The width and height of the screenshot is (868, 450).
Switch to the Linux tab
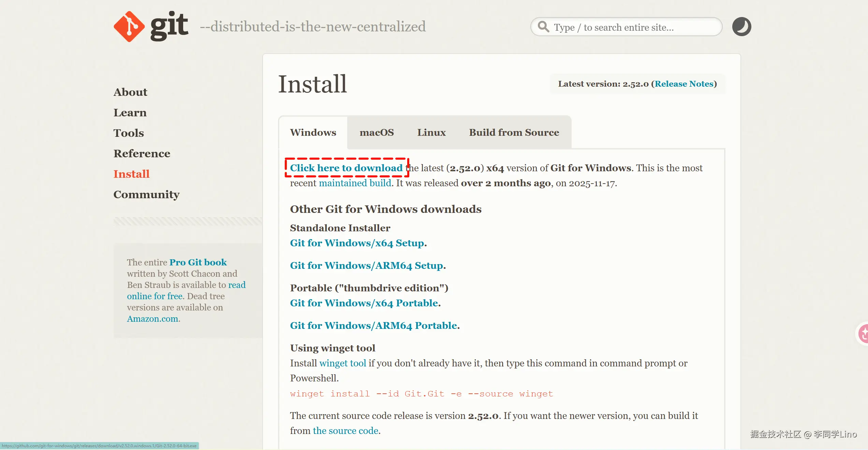click(x=431, y=132)
